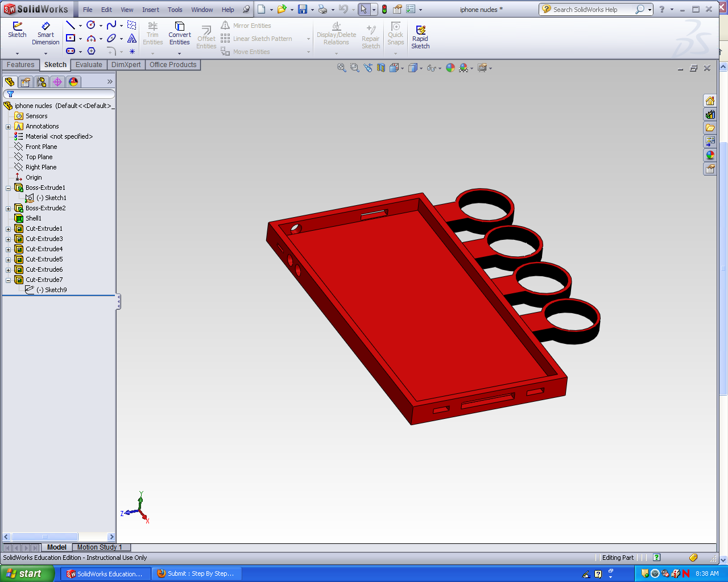728x582 pixels.
Task: Open the Insert menu
Action: tap(150, 10)
